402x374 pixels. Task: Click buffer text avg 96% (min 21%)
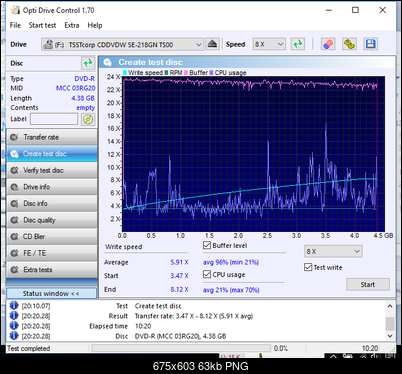coord(231,262)
